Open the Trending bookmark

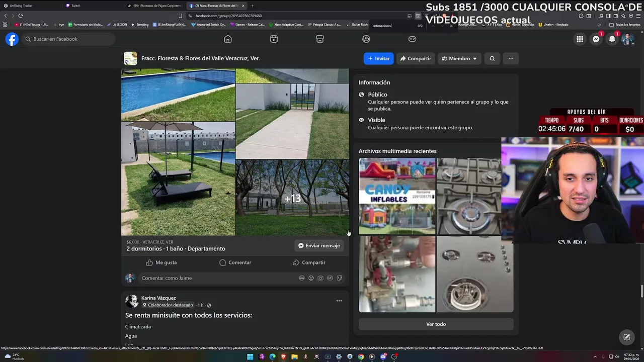[140, 25]
